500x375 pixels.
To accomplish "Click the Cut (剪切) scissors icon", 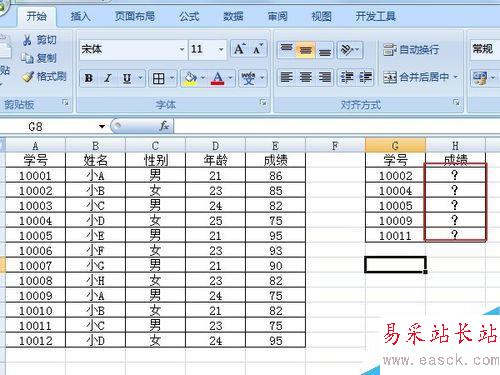I will 27,40.
